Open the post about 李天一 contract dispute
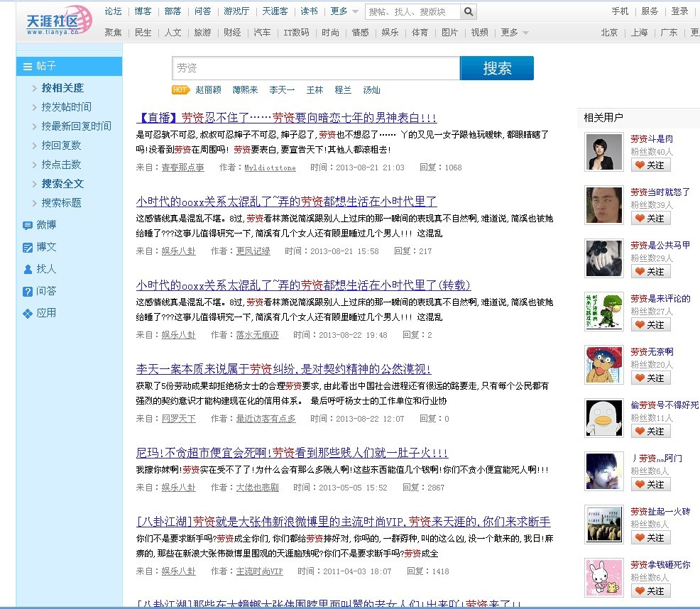 coord(283,369)
